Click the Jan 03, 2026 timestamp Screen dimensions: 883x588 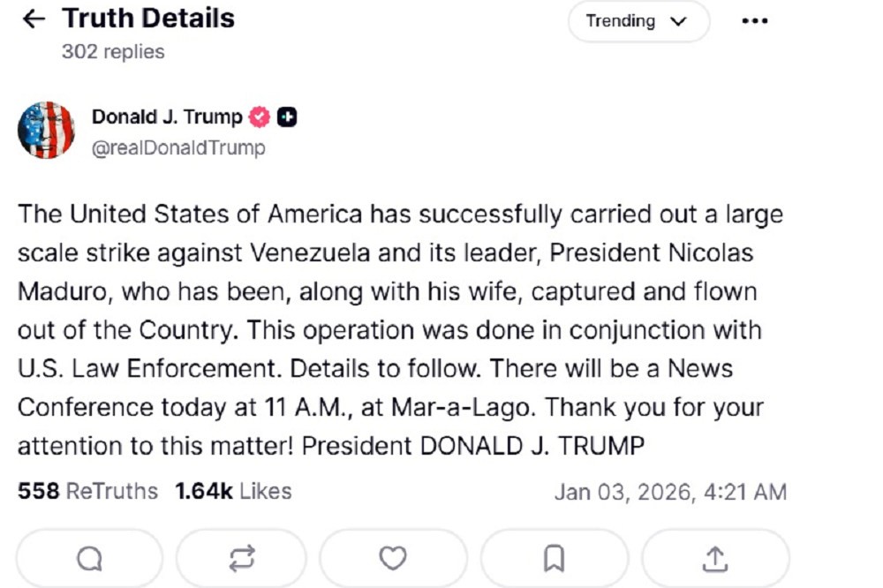tap(669, 492)
